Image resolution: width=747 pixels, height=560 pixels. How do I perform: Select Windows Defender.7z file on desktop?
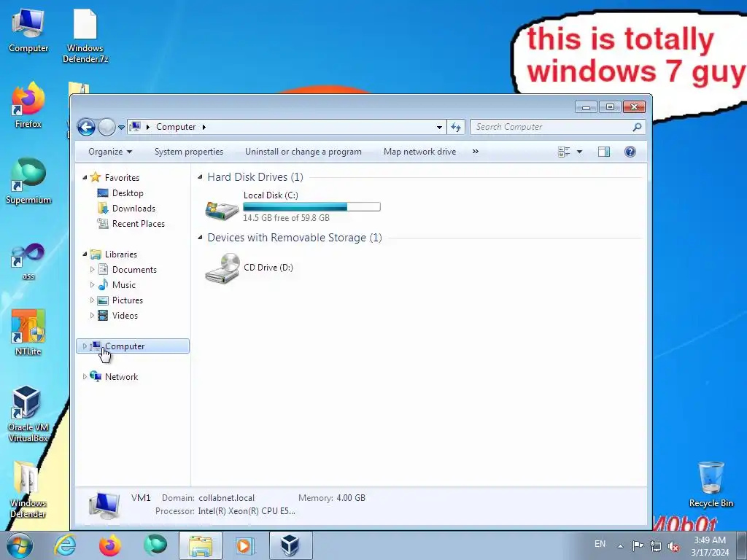point(85,36)
